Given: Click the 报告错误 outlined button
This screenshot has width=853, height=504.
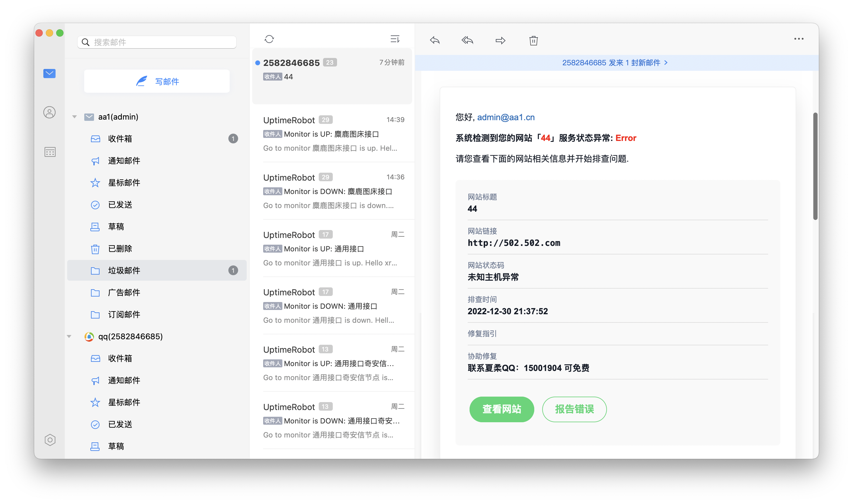Looking at the screenshot, I should pos(574,409).
